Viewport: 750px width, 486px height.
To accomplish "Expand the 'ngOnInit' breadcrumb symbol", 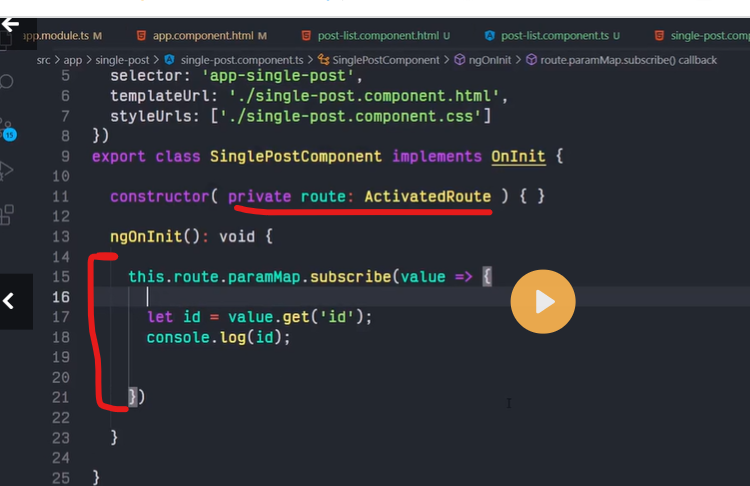I will [489, 60].
